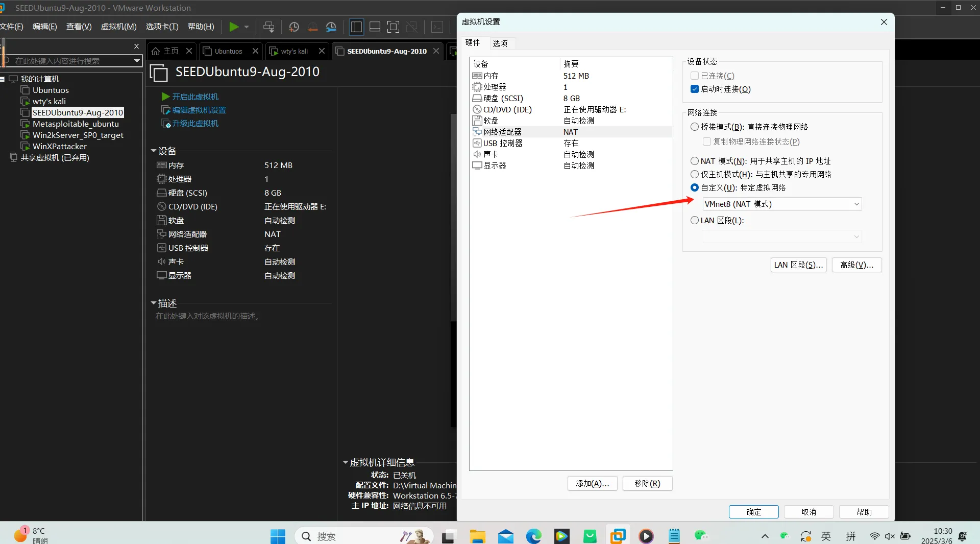Click 移除(R) button
This screenshot has width=980, height=544.
coord(648,483)
